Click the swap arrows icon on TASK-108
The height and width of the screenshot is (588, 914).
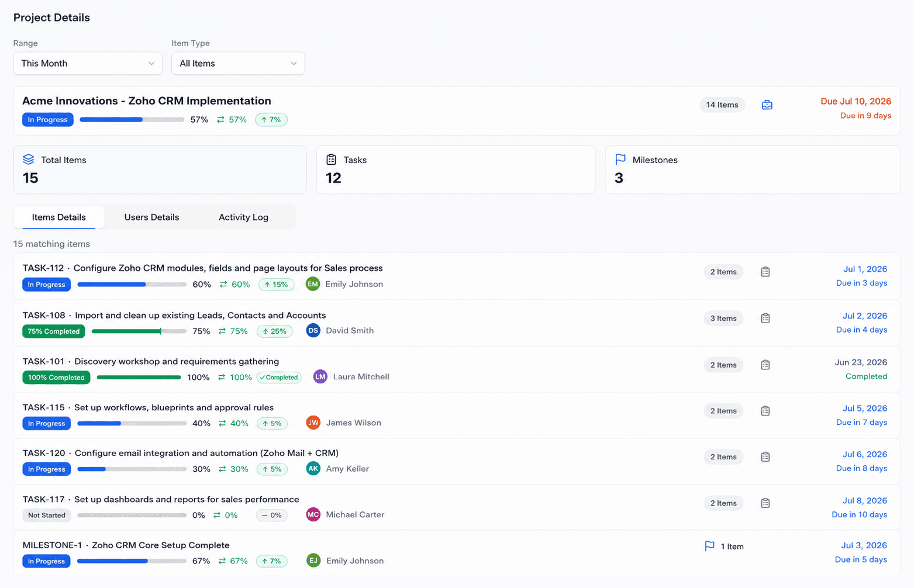[222, 331]
